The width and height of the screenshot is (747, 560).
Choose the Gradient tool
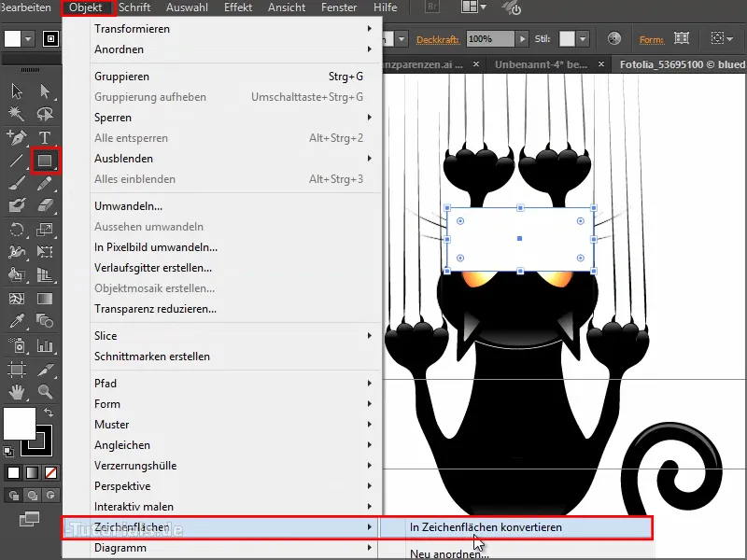pyautogui.click(x=45, y=299)
